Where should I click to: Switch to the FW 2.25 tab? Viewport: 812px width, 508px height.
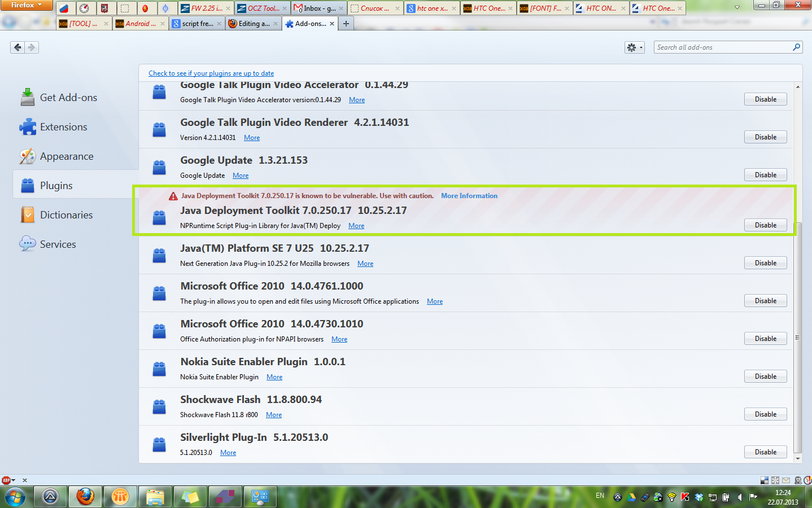pyautogui.click(x=206, y=8)
